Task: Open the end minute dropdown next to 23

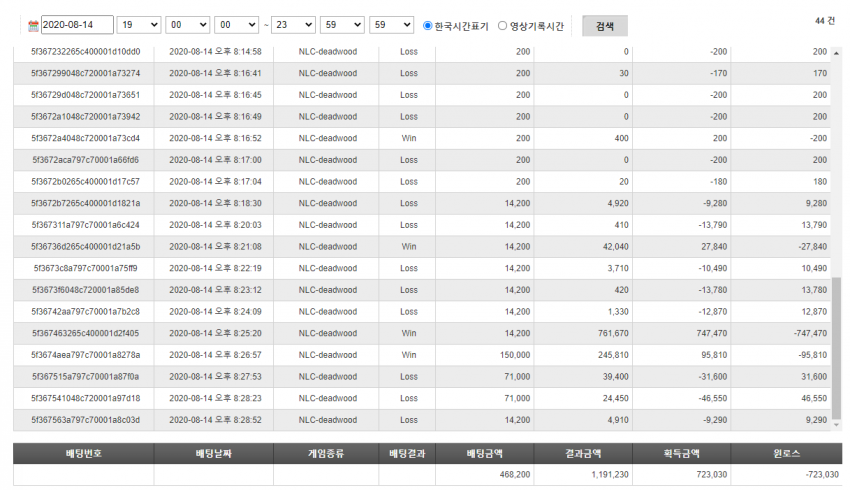Action: point(342,25)
